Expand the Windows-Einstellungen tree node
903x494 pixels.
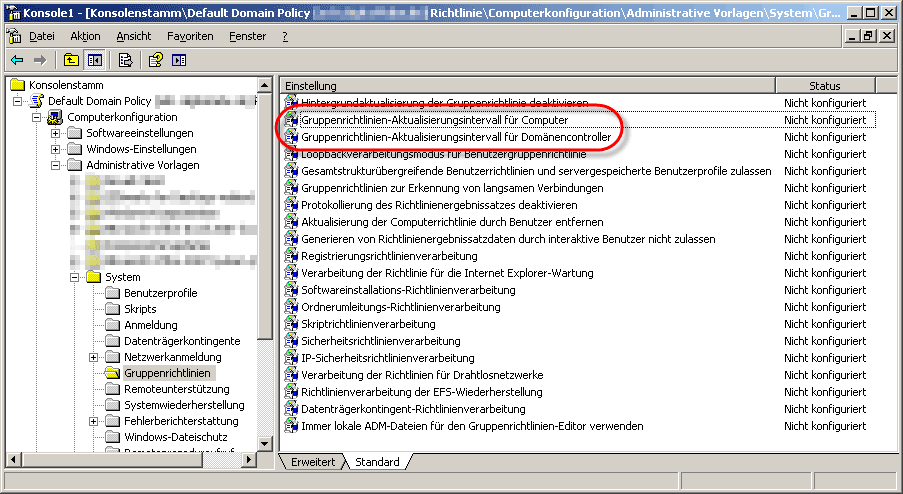point(56,150)
